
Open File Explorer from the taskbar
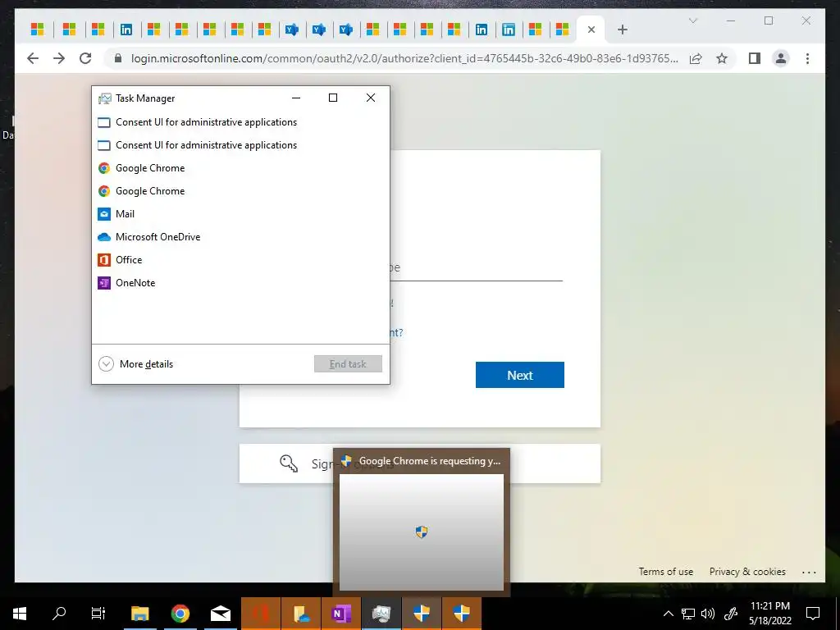pyautogui.click(x=139, y=614)
